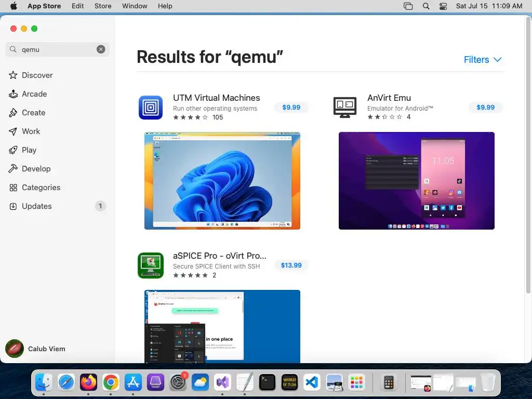This screenshot has height=399, width=532.
Task: Click the 'Emulator for Android' subtitle
Action: [x=400, y=108]
